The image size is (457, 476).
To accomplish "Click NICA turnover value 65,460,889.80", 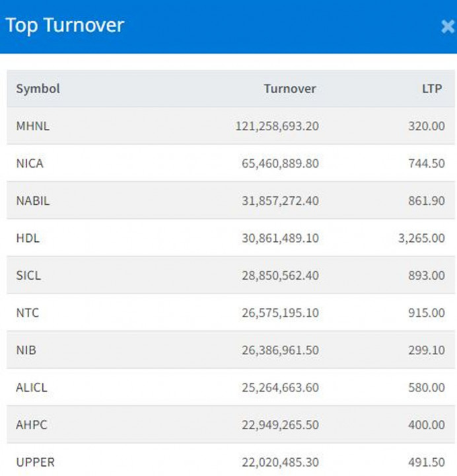I will pyautogui.click(x=280, y=163).
